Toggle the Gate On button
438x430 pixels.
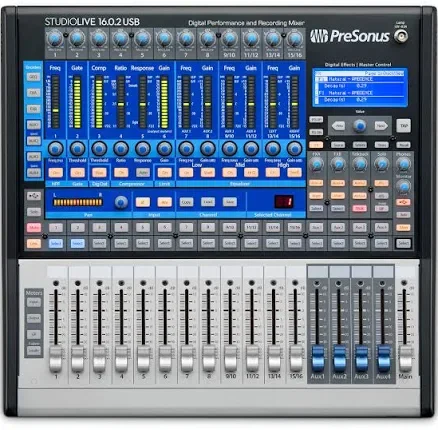coord(77,173)
